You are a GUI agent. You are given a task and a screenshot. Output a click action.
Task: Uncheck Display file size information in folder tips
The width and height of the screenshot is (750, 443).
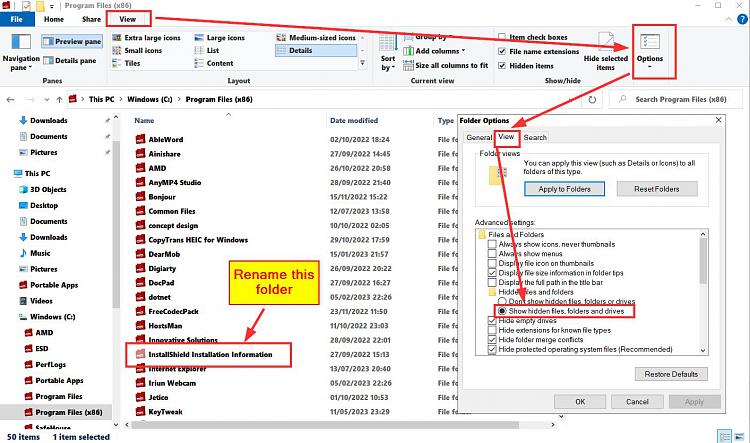(492, 273)
